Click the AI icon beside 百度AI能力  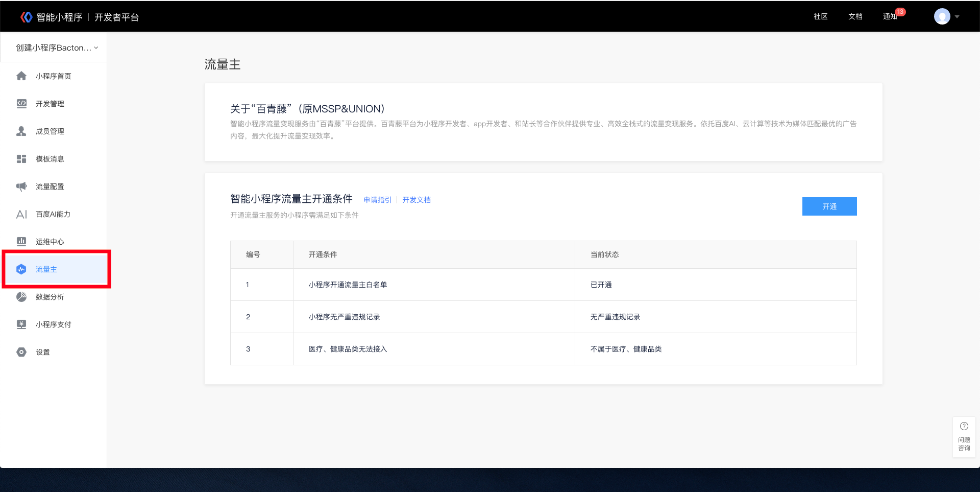pos(21,214)
